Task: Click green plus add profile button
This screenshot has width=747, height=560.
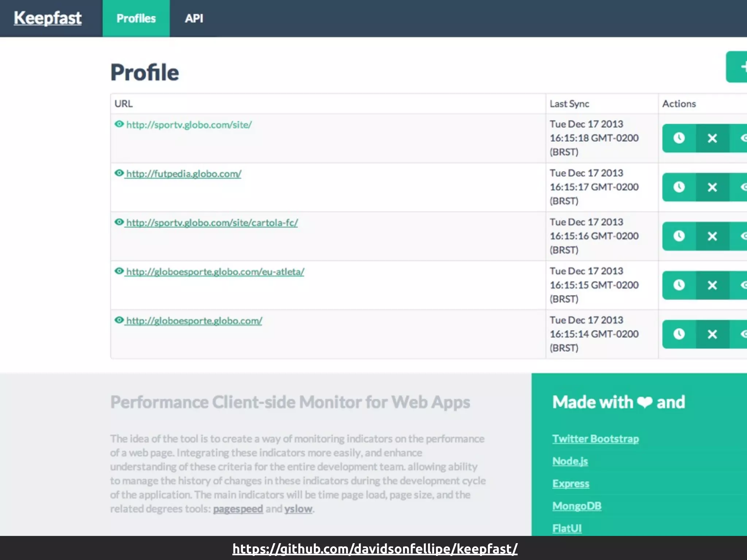Action: pyautogui.click(x=738, y=67)
